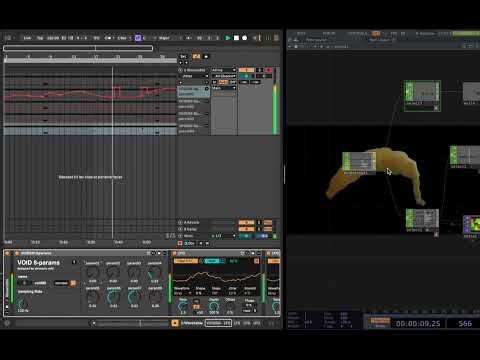Click the LFO Rate knob
The height and width of the screenshot is (360, 480).
[183, 306]
